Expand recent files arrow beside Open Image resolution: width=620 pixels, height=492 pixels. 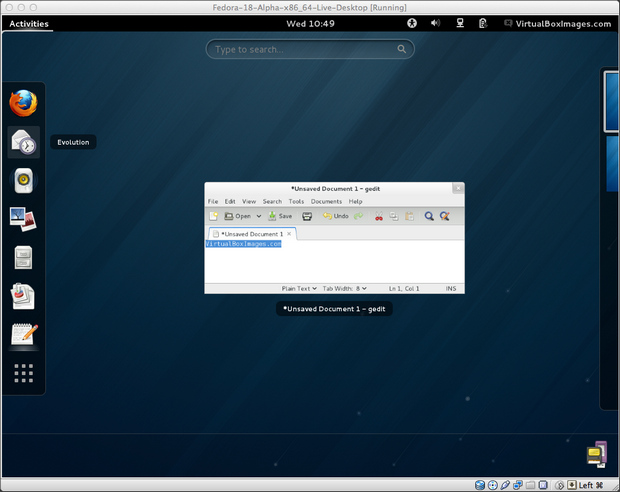(259, 216)
